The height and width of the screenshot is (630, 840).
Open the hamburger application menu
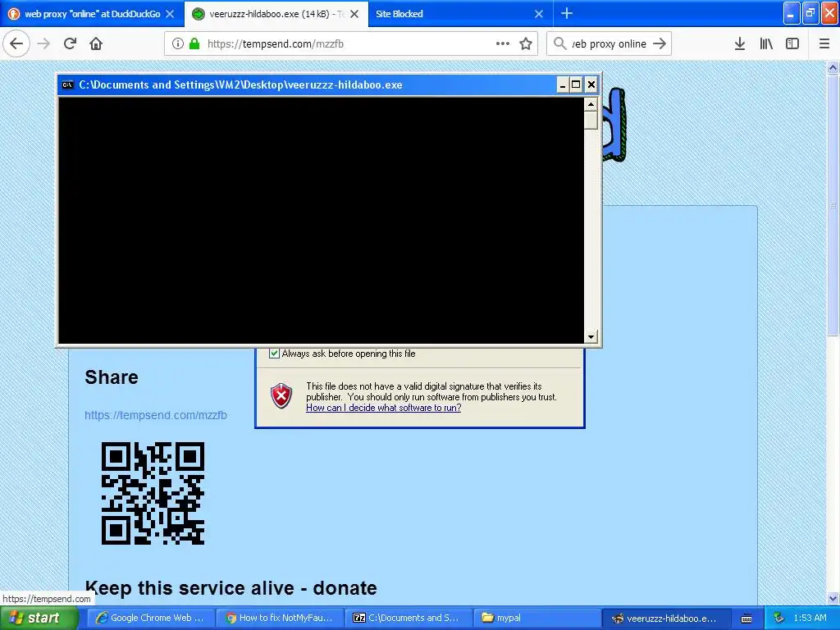pyautogui.click(x=824, y=43)
